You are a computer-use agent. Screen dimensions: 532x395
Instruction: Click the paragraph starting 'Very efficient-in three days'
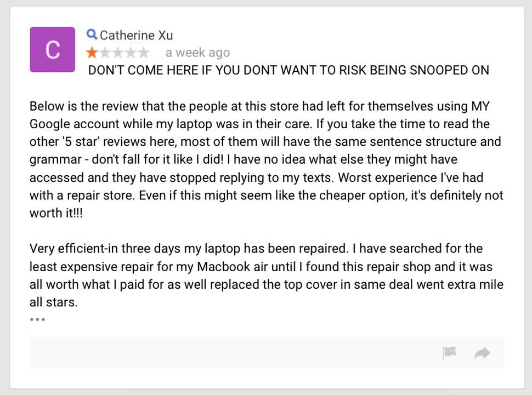click(267, 276)
